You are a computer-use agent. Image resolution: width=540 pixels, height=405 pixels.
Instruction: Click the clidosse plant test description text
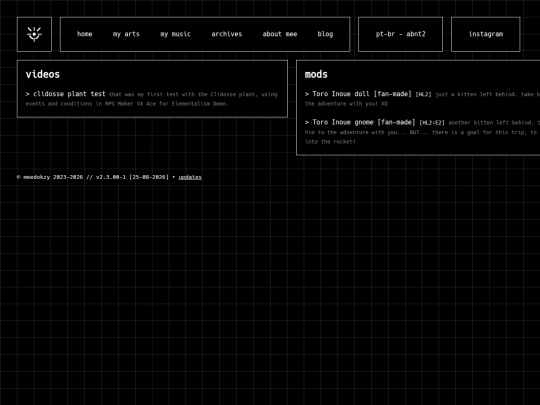click(152, 99)
